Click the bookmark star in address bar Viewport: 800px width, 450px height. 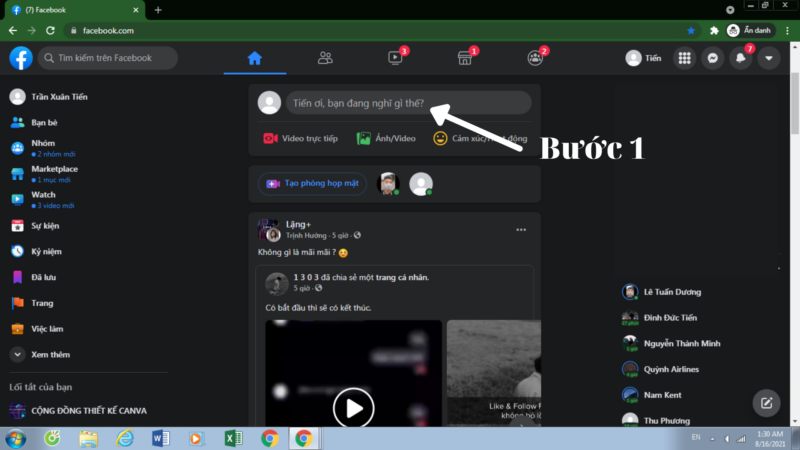tap(691, 31)
